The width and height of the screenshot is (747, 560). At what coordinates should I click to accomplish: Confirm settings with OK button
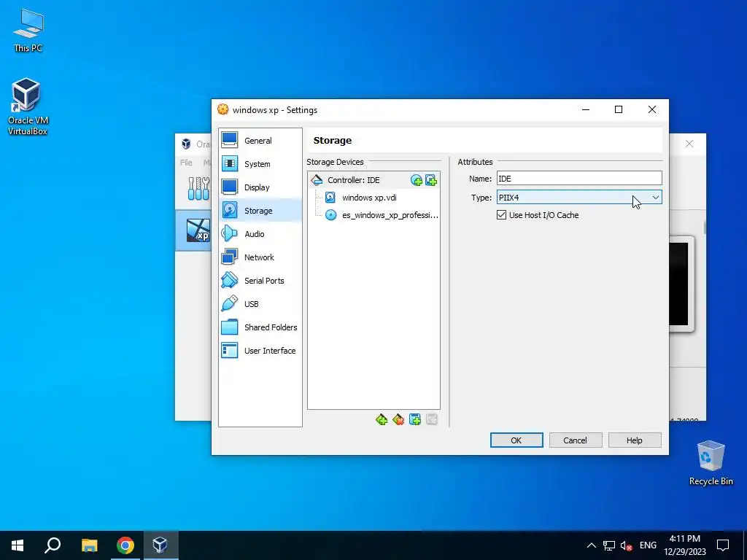[516, 440]
